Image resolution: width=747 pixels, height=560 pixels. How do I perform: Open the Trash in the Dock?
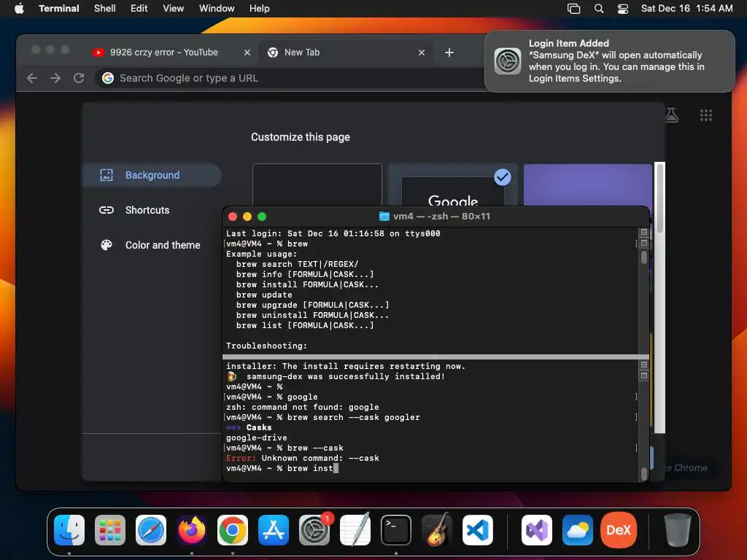(x=677, y=530)
